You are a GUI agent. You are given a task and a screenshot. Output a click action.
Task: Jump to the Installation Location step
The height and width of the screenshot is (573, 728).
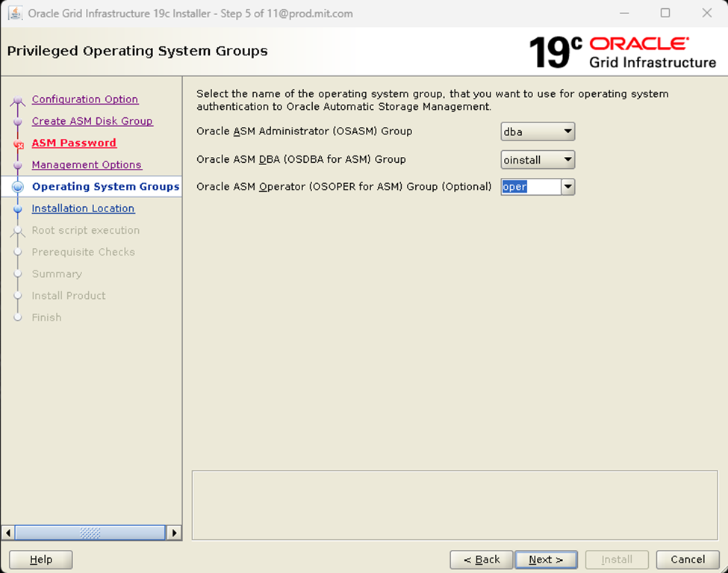[x=83, y=208]
